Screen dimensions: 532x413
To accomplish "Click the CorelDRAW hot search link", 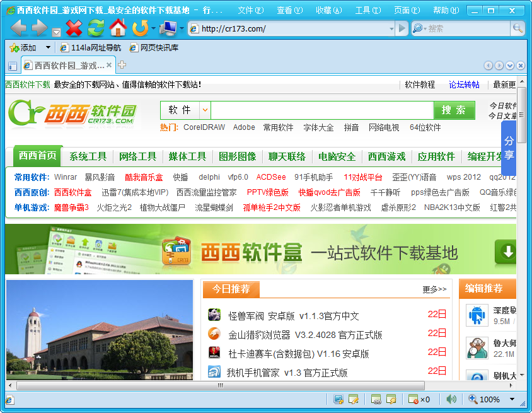I will coord(204,127).
